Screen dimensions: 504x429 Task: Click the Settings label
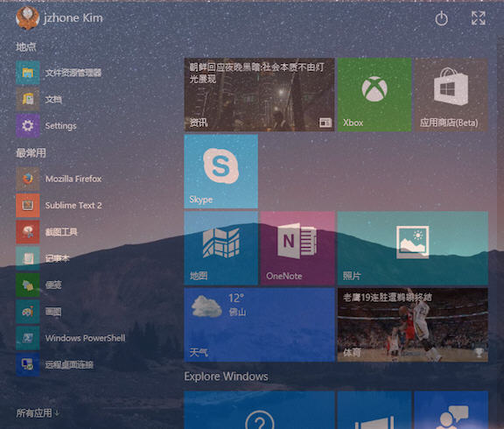(x=60, y=126)
